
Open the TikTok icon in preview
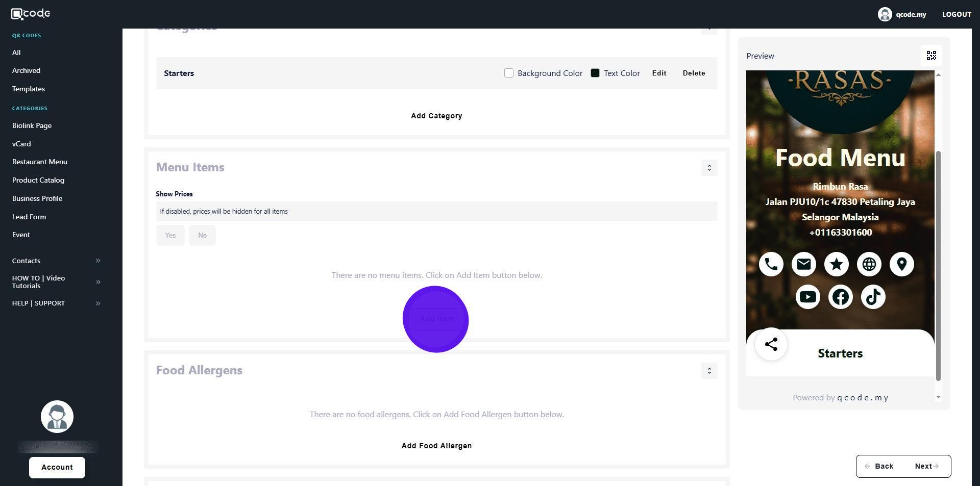873,297
